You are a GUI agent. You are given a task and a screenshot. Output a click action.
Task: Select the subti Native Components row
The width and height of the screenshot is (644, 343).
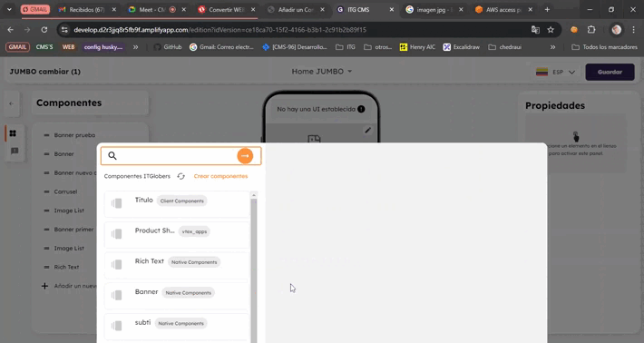(x=177, y=326)
